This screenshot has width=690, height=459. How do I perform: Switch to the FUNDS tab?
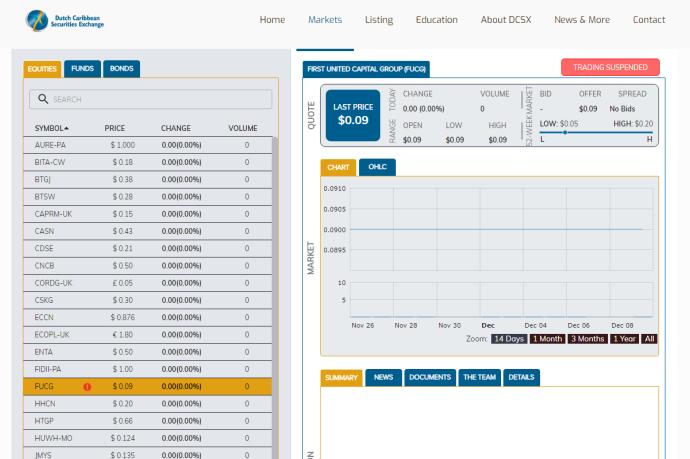[82, 69]
